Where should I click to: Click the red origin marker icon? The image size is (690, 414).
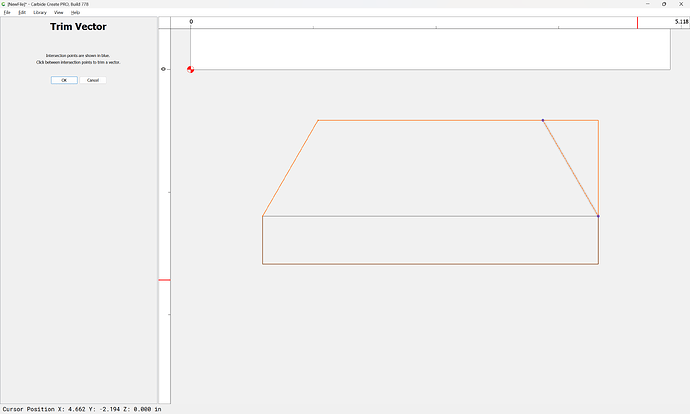click(191, 70)
